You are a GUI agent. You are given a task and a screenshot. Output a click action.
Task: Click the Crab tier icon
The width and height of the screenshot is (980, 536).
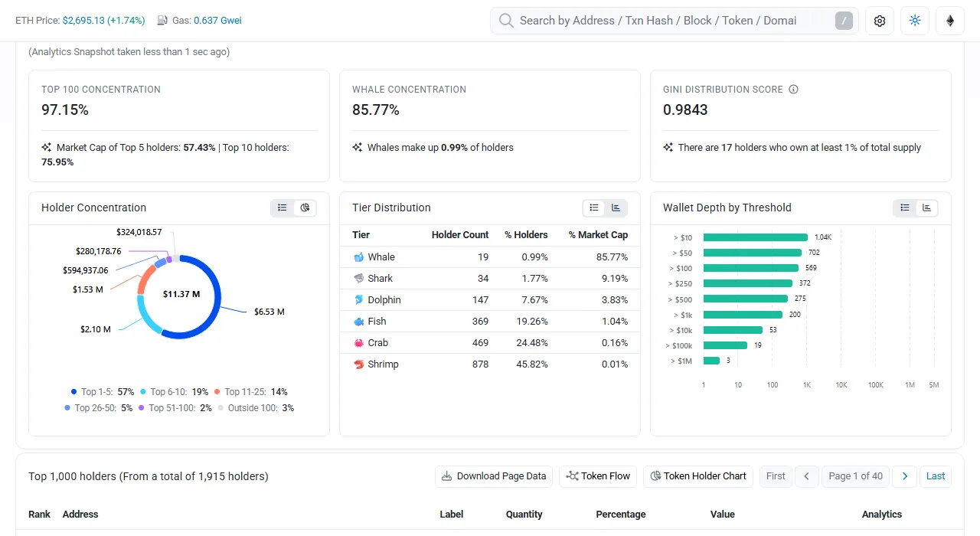point(358,343)
